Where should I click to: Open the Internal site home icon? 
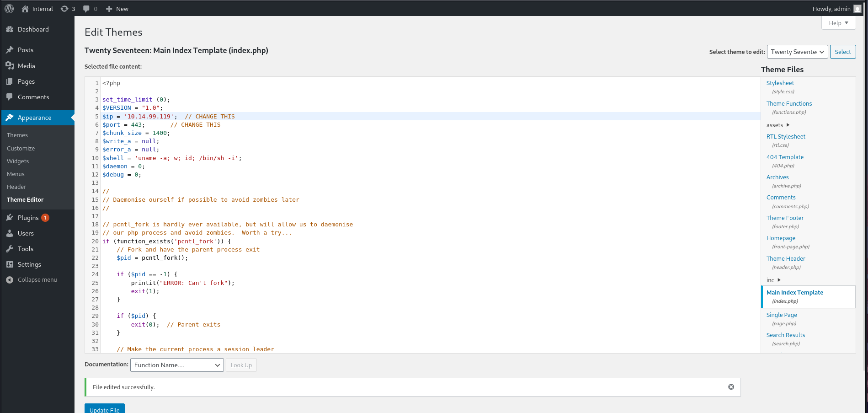[25, 9]
